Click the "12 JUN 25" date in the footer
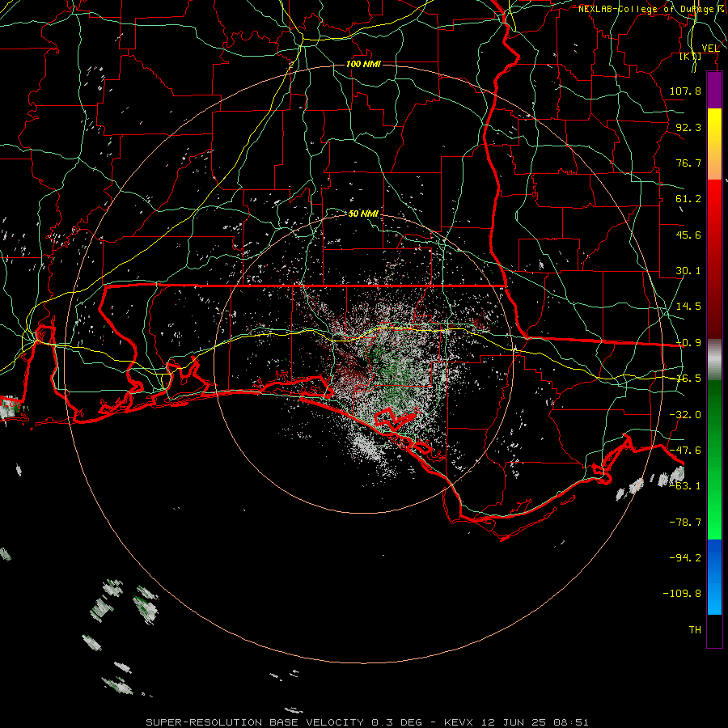Viewport: 728px width, 728px height. pyautogui.click(x=516, y=722)
